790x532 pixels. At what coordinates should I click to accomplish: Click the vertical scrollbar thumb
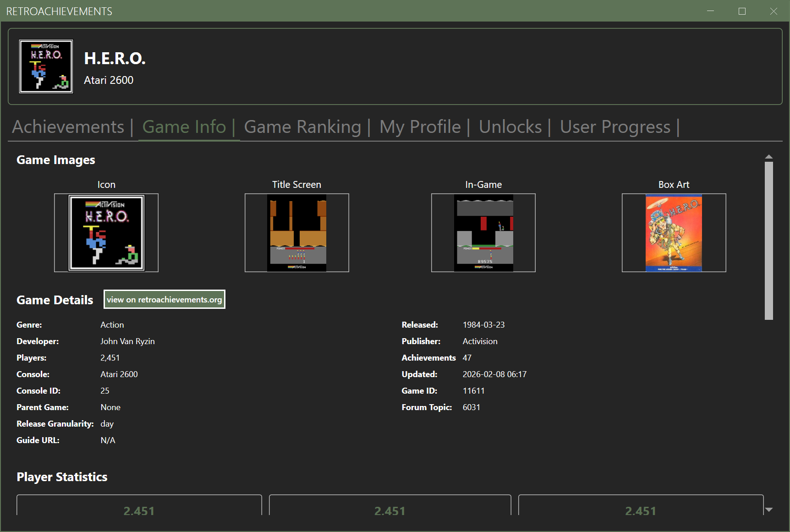769,241
